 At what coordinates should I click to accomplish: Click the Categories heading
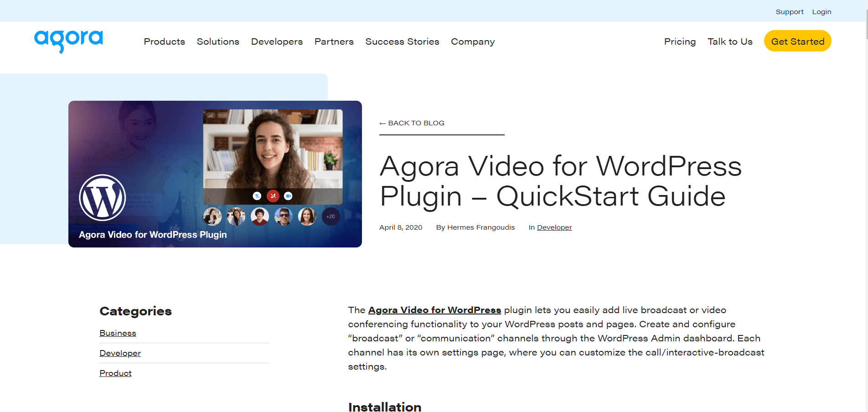[135, 311]
